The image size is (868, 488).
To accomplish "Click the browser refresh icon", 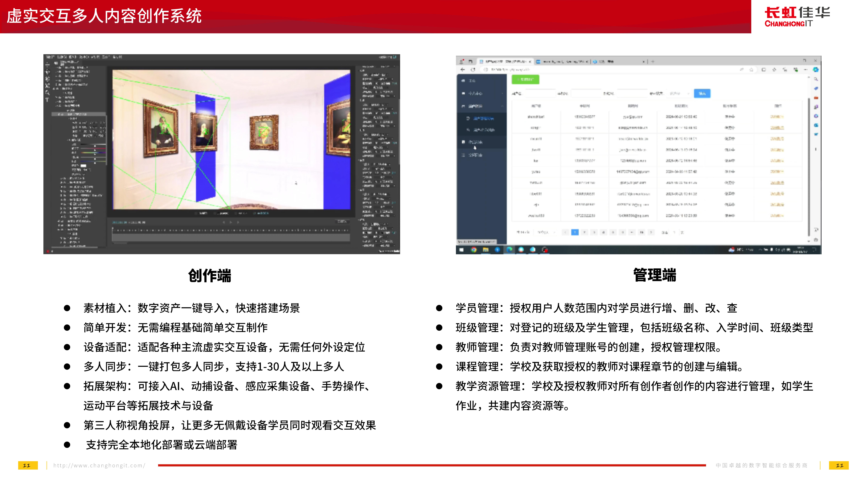I will (473, 70).
